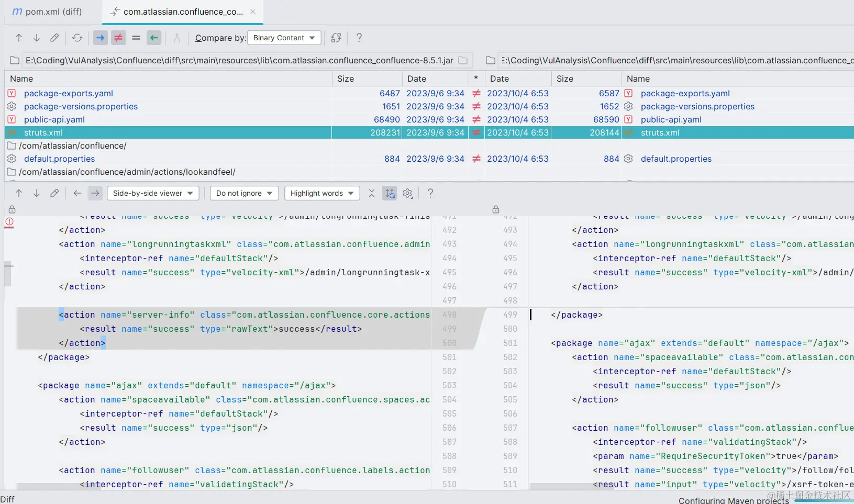Click the /com/atlassian/confluence/ folder row
Image resolution: width=854 pixels, height=504 pixels.
tap(73, 145)
